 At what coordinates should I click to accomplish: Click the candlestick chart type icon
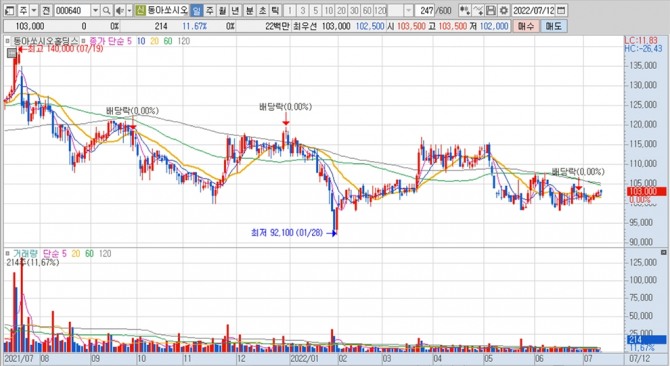pos(465,10)
